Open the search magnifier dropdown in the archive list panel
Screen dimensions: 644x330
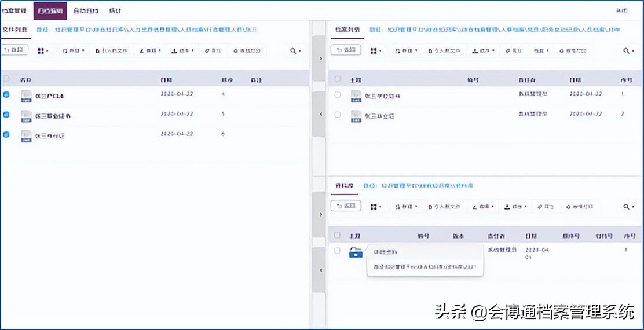[628, 51]
